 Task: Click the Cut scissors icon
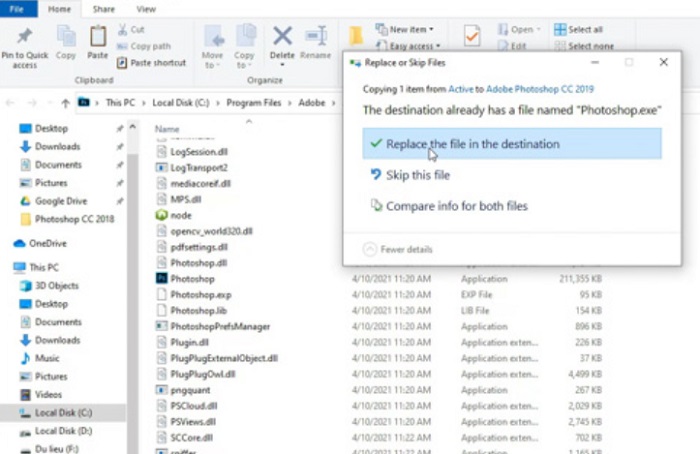pyautogui.click(x=122, y=29)
